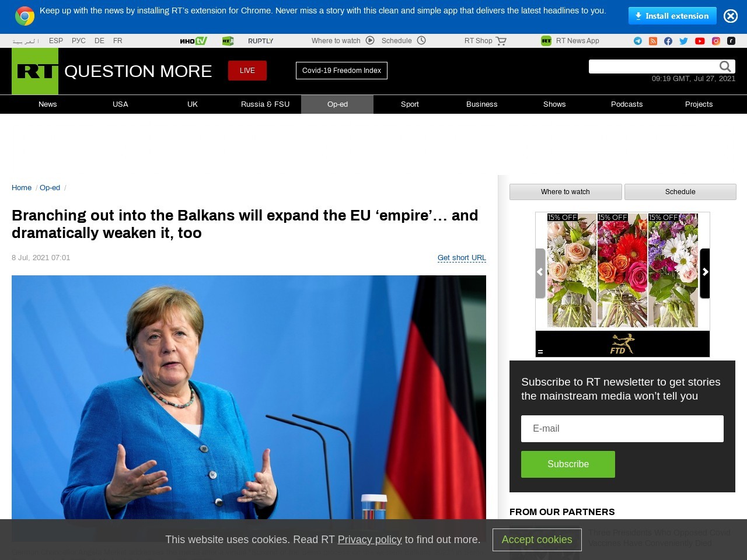This screenshot has width=747, height=560.
Task: Open the Telegram social icon
Action: [x=638, y=41]
